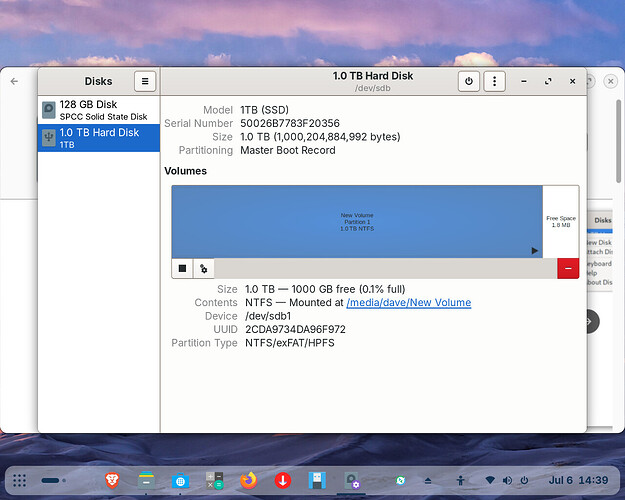Close the background window with round X
The image size is (625, 500).
click(x=611, y=81)
